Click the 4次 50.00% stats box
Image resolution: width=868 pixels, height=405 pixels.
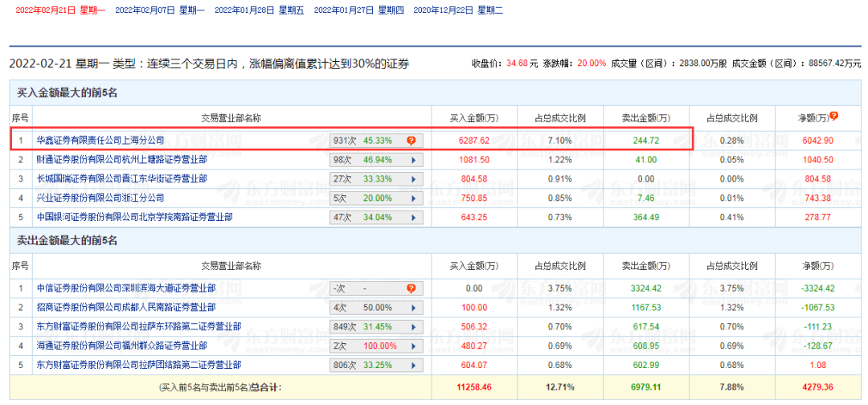pyautogui.click(x=376, y=307)
